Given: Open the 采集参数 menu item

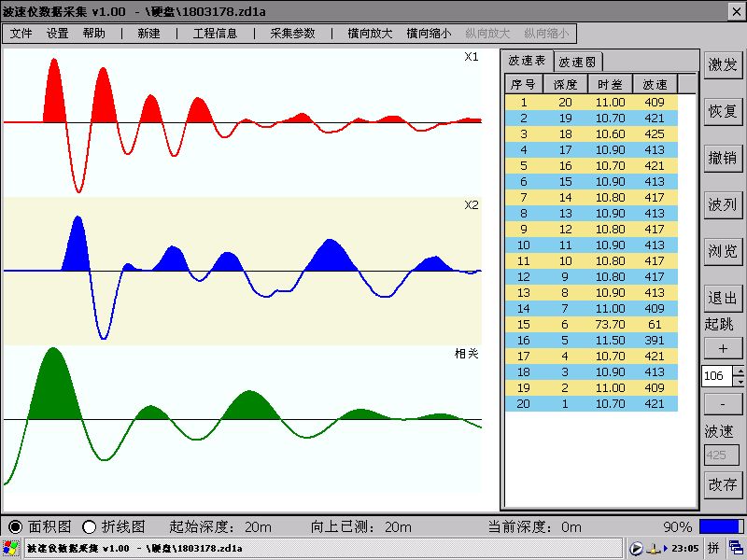Looking at the screenshot, I should pos(292,33).
